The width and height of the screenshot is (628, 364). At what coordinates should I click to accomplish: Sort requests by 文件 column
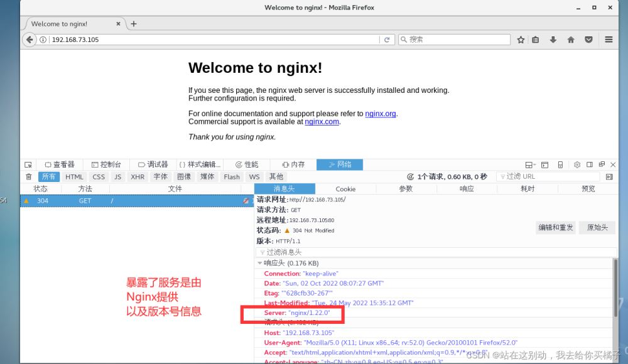click(175, 189)
